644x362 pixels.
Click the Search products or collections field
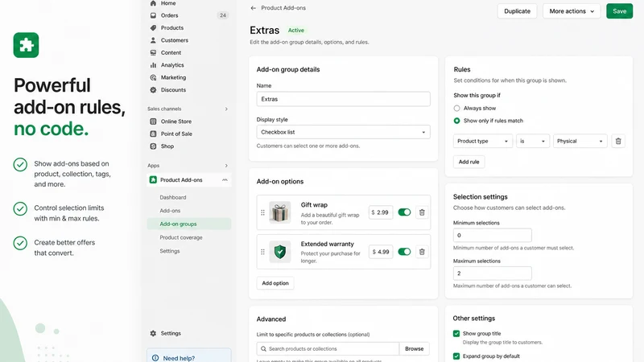[328, 349]
